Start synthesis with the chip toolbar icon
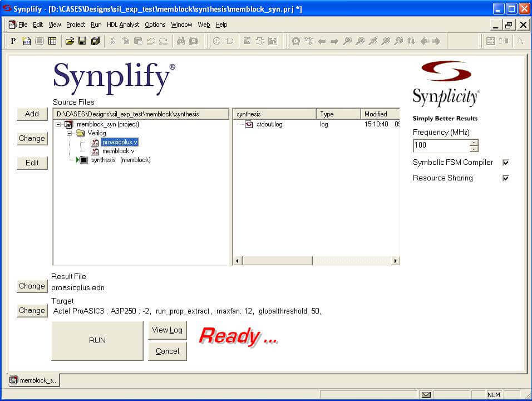The width and height of the screenshot is (532, 401). tap(193, 41)
